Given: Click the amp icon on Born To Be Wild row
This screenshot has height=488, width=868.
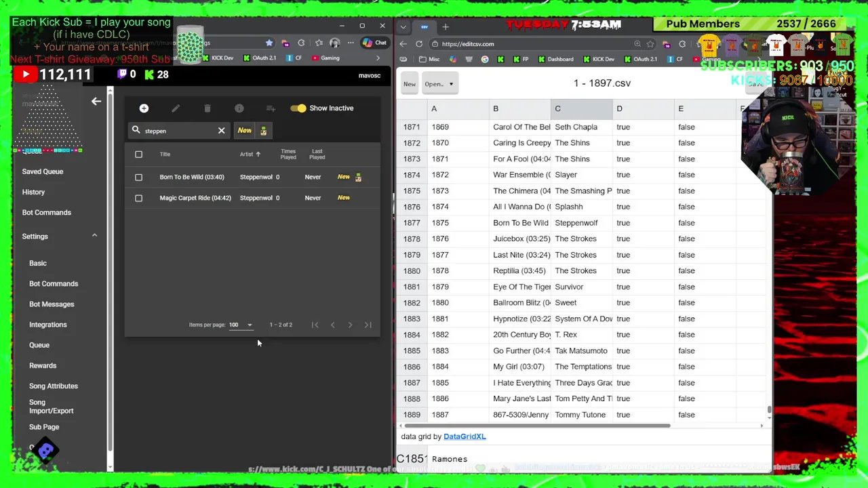Looking at the screenshot, I should (359, 178).
